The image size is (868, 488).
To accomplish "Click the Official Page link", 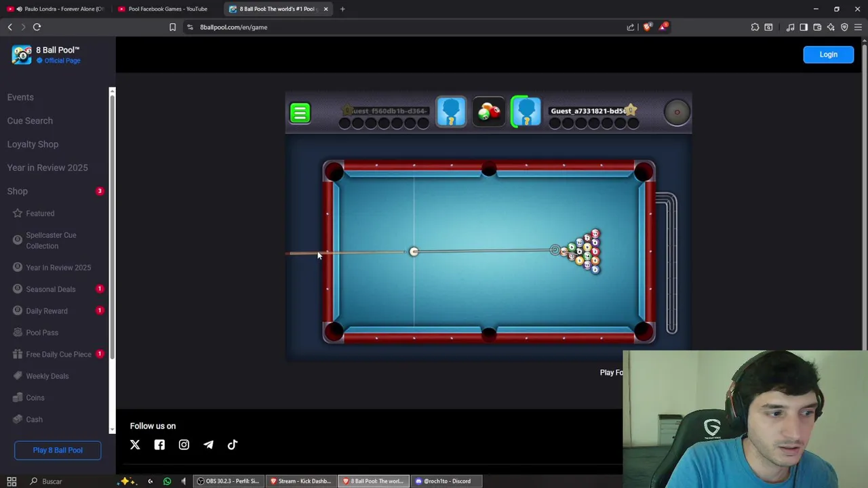I will click(x=62, y=60).
